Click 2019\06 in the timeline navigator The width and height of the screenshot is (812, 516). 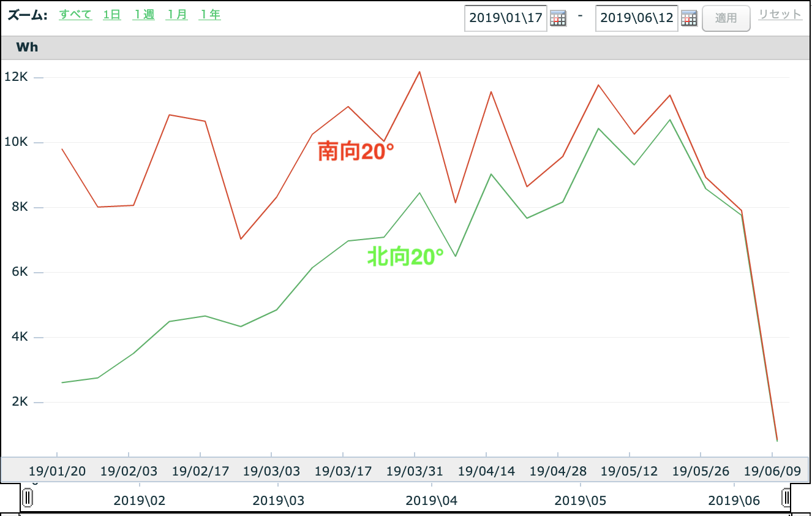[x=734, y=501]
